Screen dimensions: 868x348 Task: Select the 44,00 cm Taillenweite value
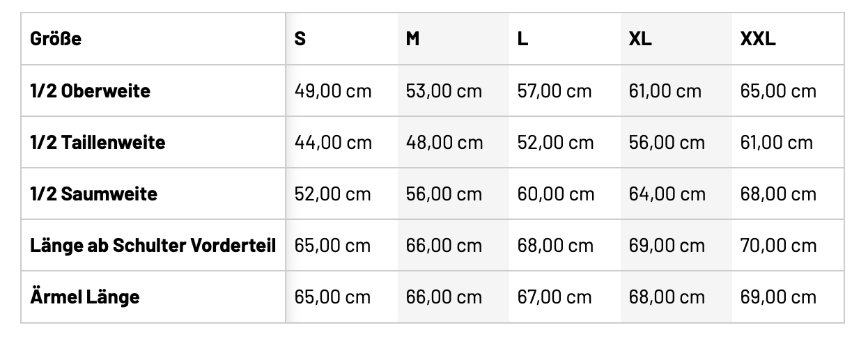(x=333, y=143)
